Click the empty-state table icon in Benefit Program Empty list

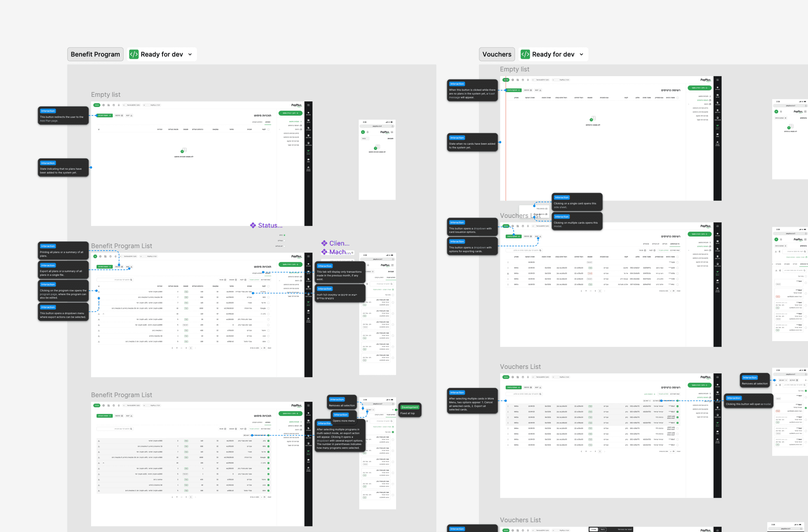(x=183, y=151)
